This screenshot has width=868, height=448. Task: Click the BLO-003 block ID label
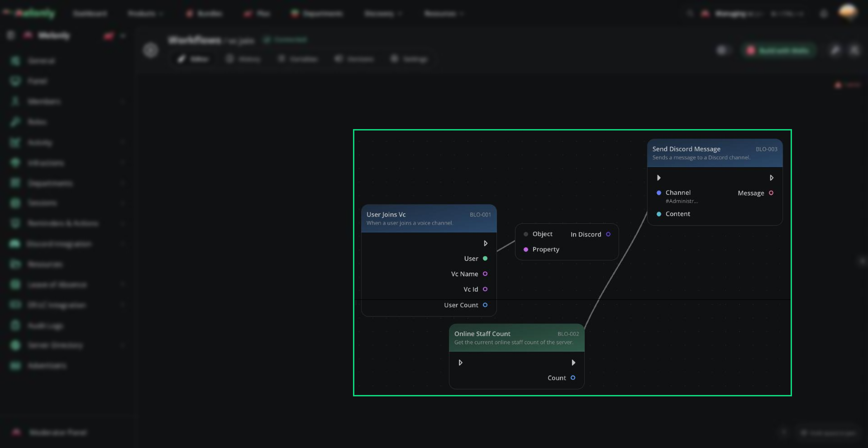coord(767,149)
